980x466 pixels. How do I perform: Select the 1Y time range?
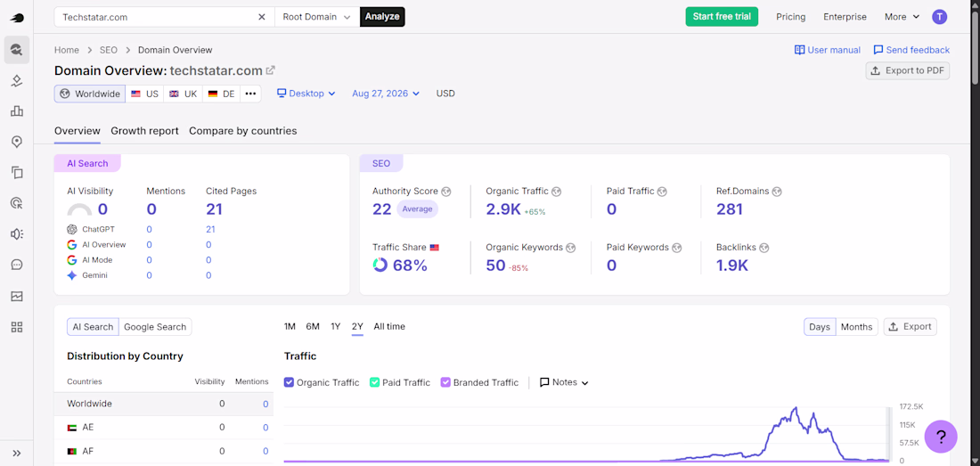pyautogui.click(x=336, y=326)
